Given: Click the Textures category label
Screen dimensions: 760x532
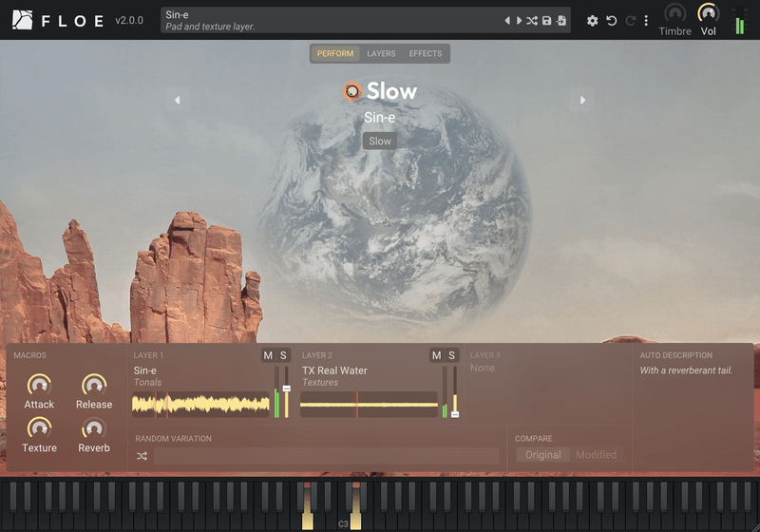Looking at the screenshot, I should point(320,383).
